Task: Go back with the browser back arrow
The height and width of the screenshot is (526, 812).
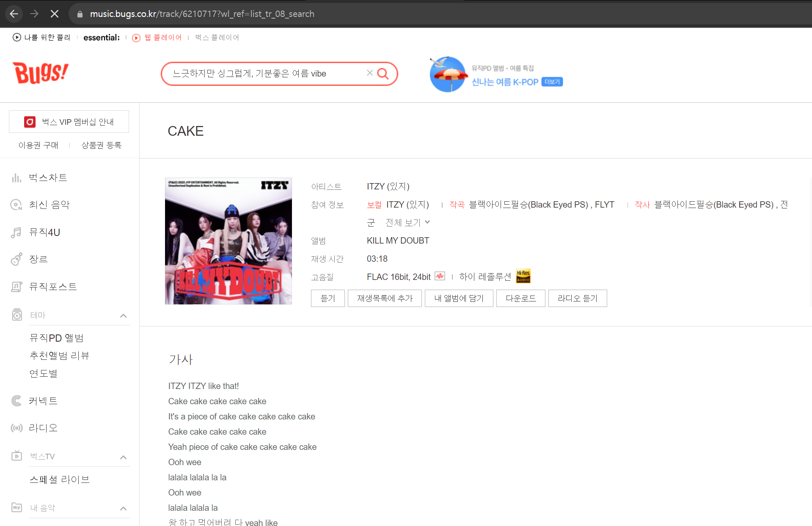Action: click(x=14, y=14)
